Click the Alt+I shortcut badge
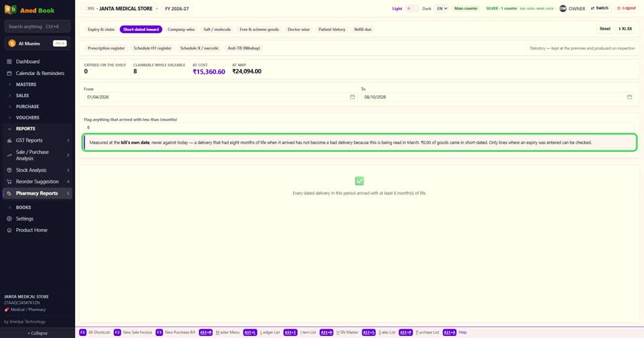Viewport: 644px width, 338px height. tap(290, 332)
